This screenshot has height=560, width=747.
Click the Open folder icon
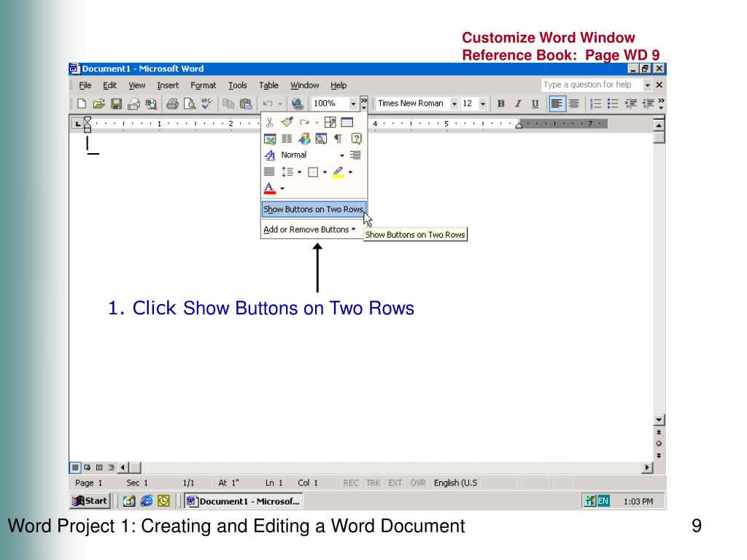pyautogui.click(x=98, y=104)
